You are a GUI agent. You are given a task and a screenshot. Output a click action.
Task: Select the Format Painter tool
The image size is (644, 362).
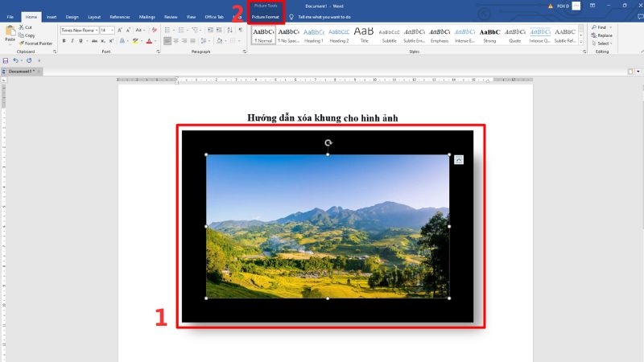tap(21, 43)
